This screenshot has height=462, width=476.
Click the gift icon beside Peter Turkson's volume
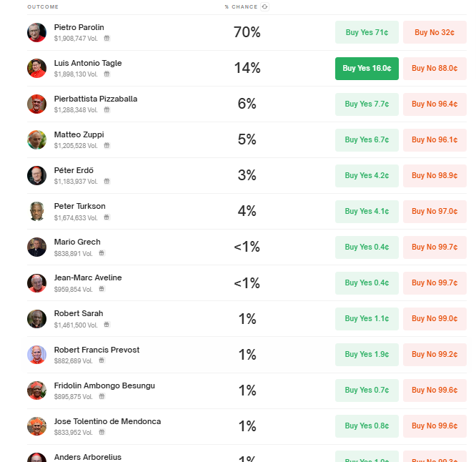pyautogui.click(x=106, y=217)
